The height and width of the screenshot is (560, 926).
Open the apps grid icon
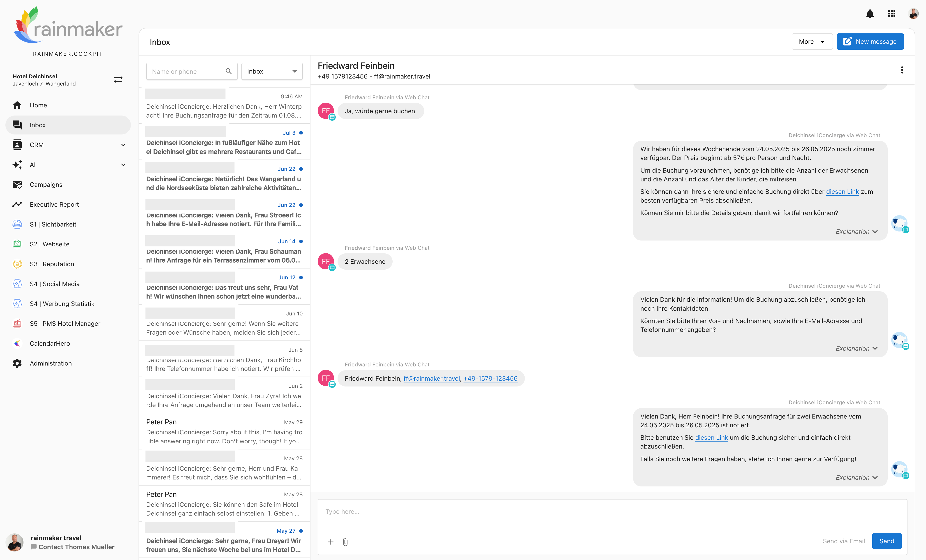tap(891, 14)
